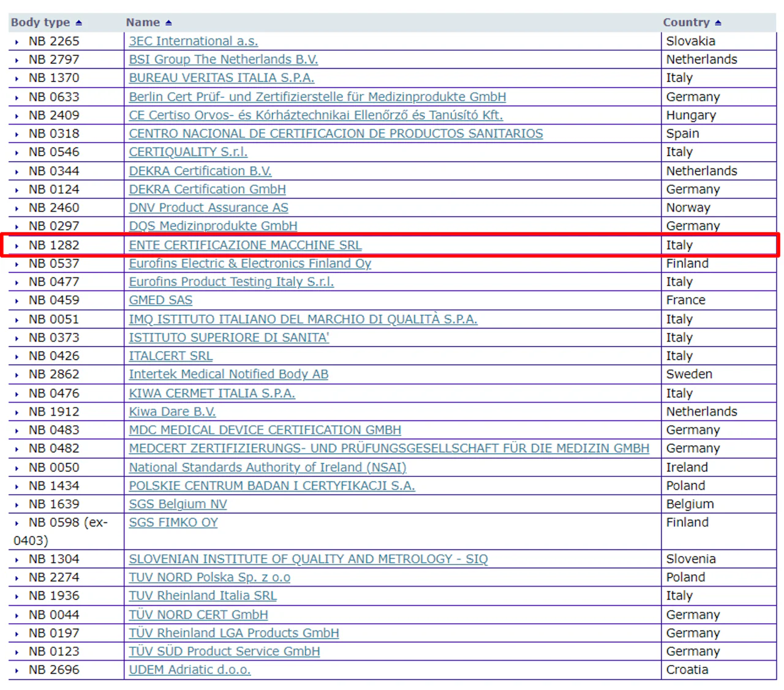Image resolution: width=784 pixels, height=690 pixels.
Task: Follow TUV NORD Polska Sp. z o.o link
Action: click(x=209, y=577)
